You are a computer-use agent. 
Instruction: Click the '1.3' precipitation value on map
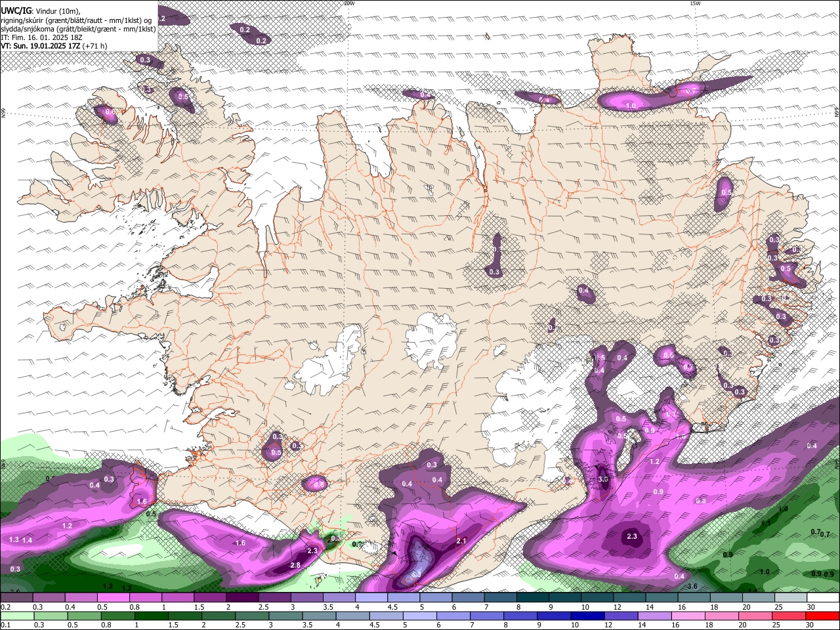(x=14, y=539)
